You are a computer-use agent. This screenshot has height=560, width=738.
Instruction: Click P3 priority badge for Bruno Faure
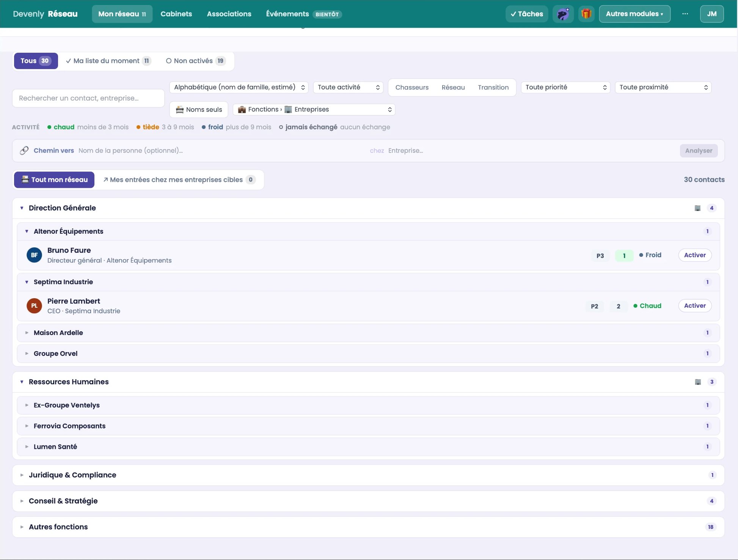(x=600, y=256)
